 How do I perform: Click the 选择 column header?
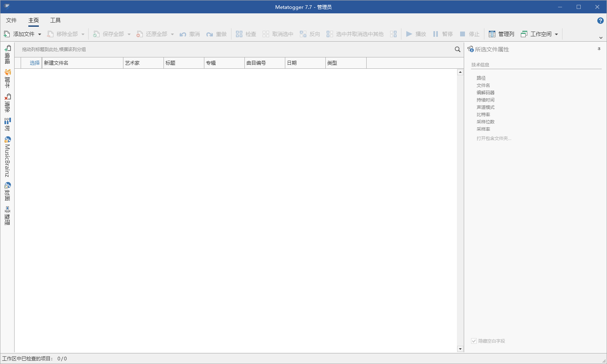coord(34,63)
